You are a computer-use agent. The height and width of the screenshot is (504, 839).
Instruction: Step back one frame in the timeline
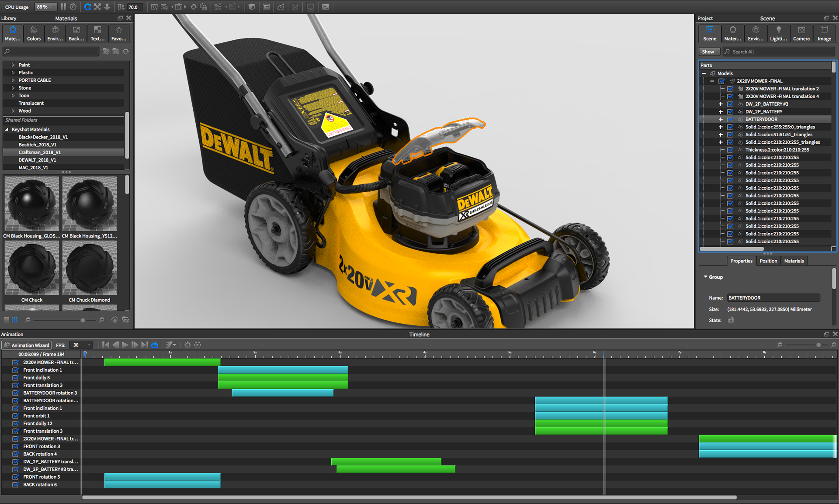click(115, 345)
